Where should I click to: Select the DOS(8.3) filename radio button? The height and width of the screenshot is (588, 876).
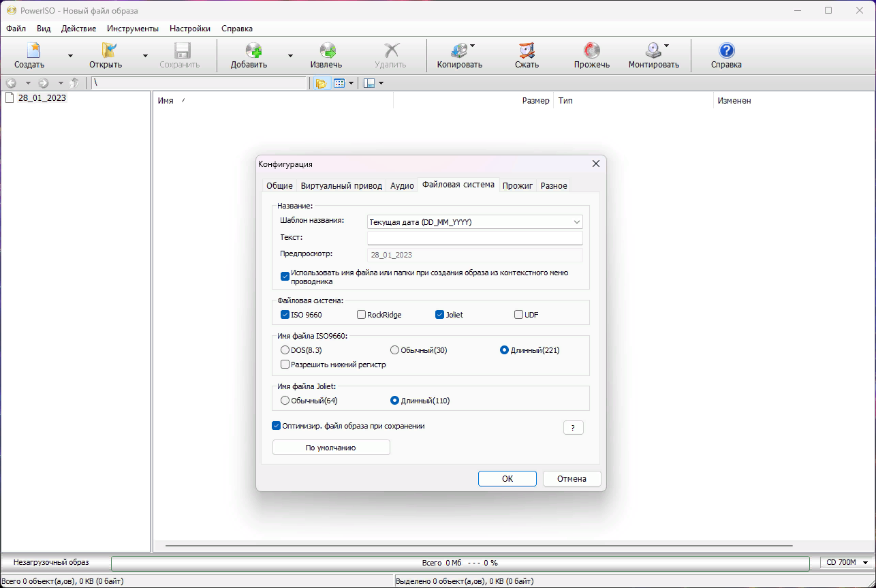pyautogui.click(x=285, y=350)
